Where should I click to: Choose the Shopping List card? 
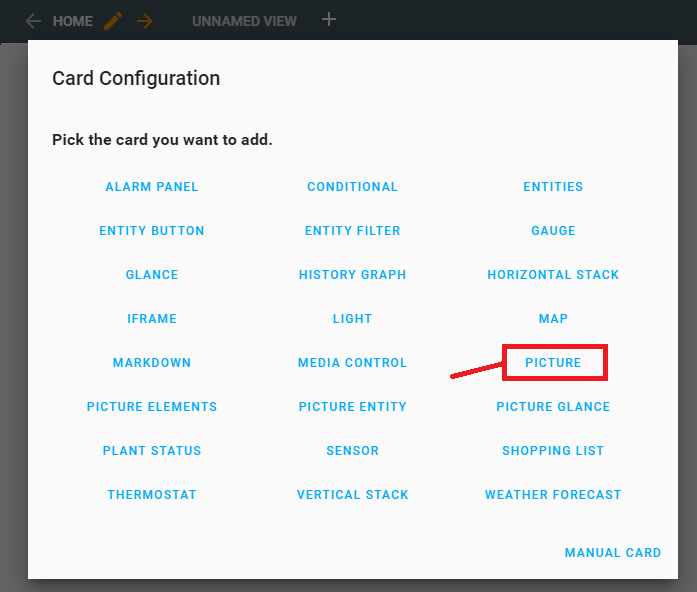click(553, 451)
